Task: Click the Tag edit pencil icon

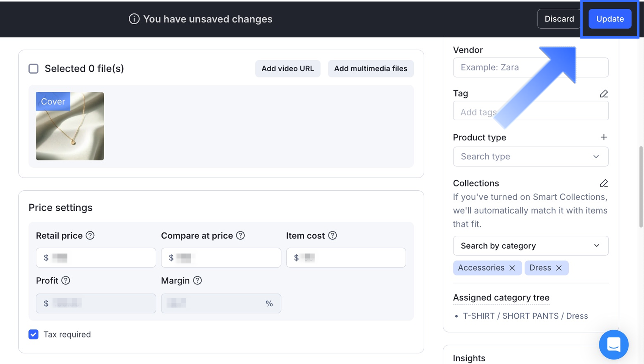Action: click(603, 93)
